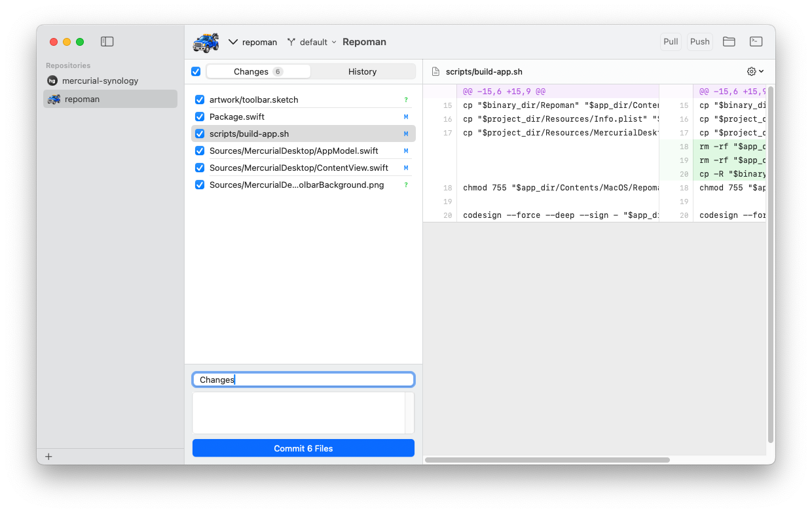Uncheck scripts/build-app.sh checkbox
This screenshot has width=812, height=513.
click(x=200, y=134)
